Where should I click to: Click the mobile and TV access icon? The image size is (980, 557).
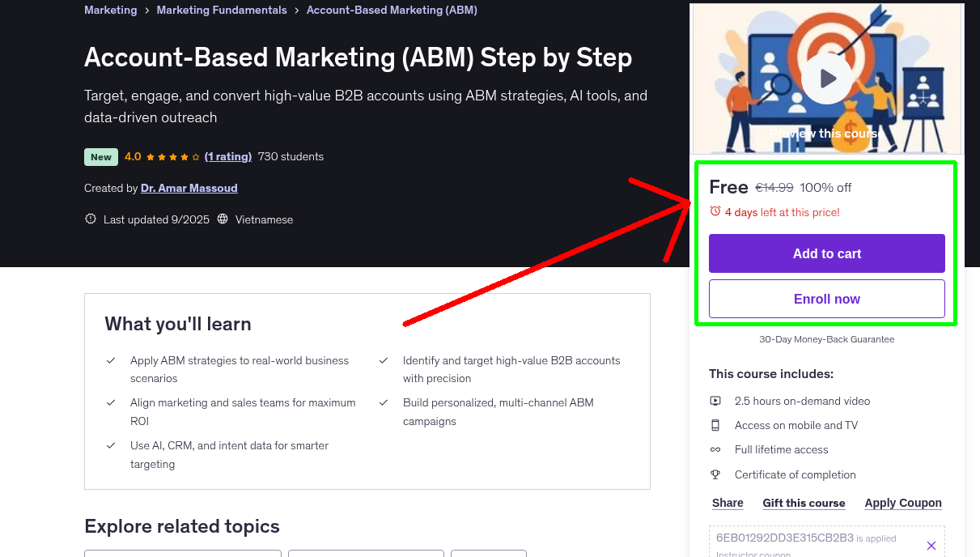pyautogui.click(x=715, y=424)
